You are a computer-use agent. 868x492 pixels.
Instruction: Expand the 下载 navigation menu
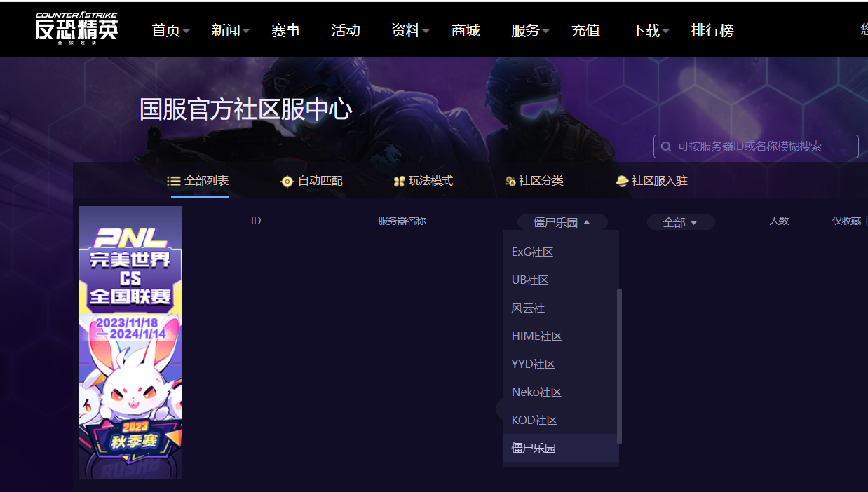coord(651,30)
